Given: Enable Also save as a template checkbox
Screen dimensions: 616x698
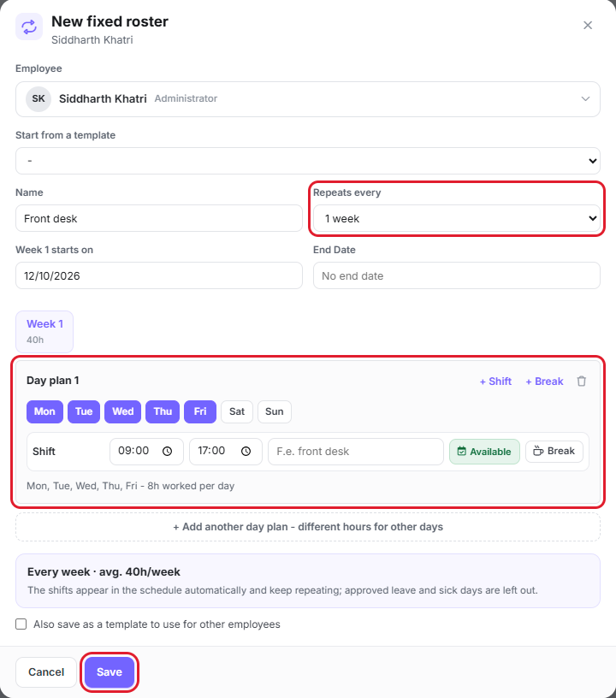Looking at the screenshot, I should click(x=21, y=624).
